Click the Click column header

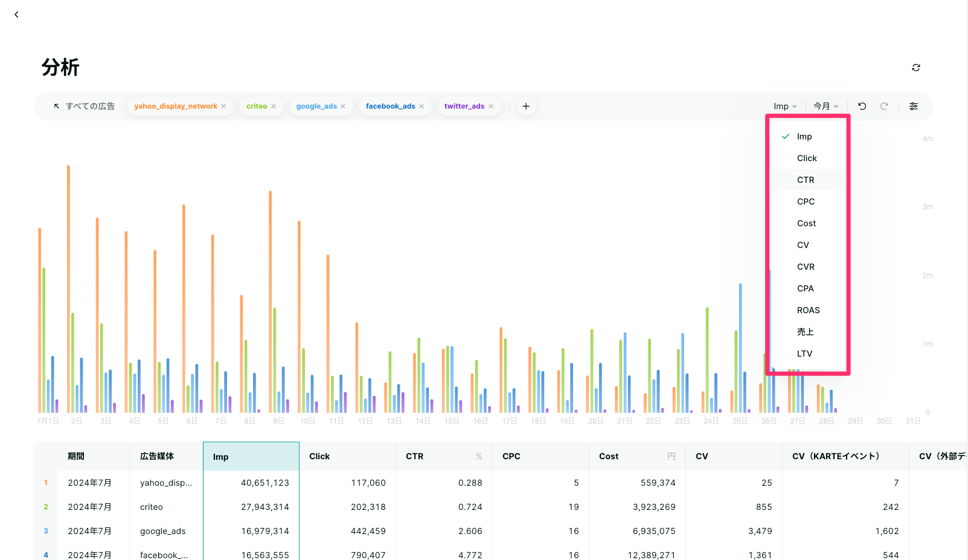[x=348, y=456]
